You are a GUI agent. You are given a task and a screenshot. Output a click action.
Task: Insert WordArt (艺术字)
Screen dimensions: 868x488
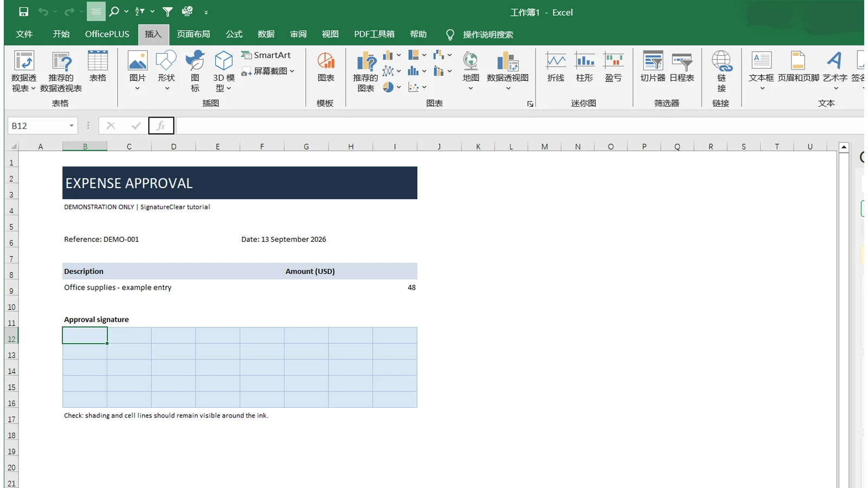(835, 71)
